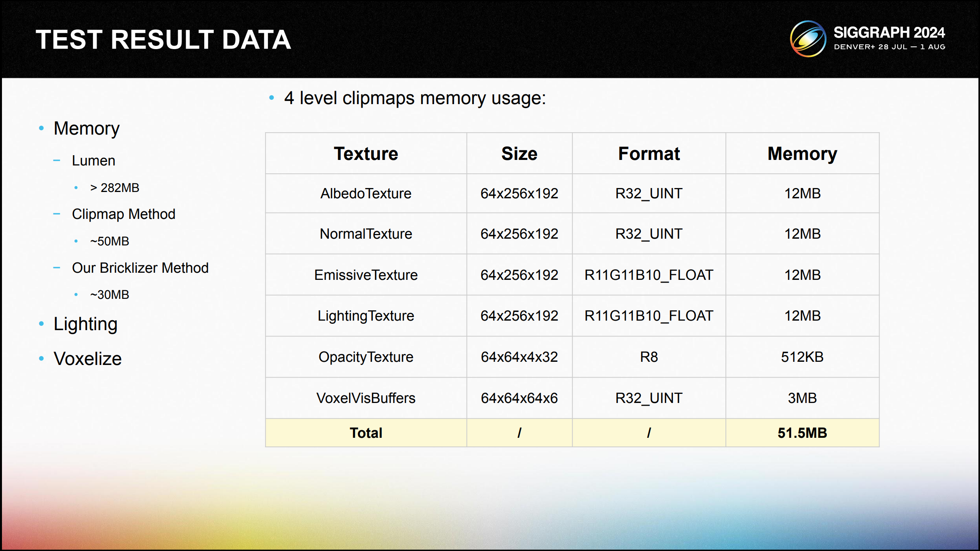Click the SIGGRAPH 2024 swirl logo

coord(808,39)
